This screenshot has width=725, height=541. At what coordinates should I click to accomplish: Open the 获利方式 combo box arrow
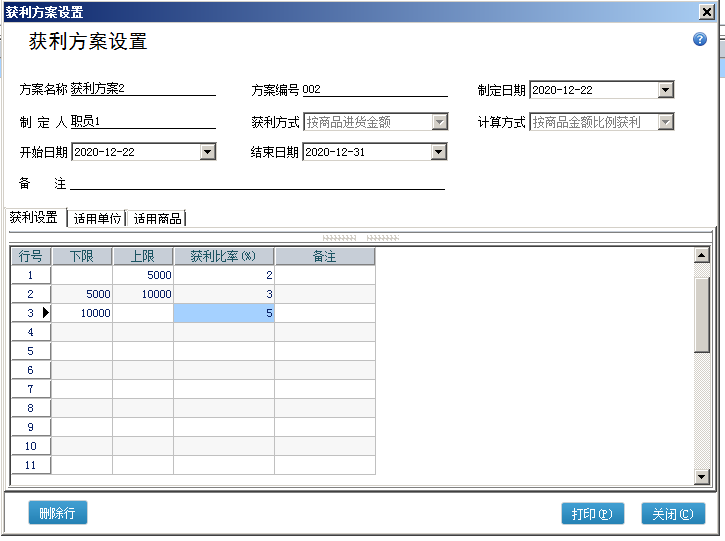click(439, 122)
